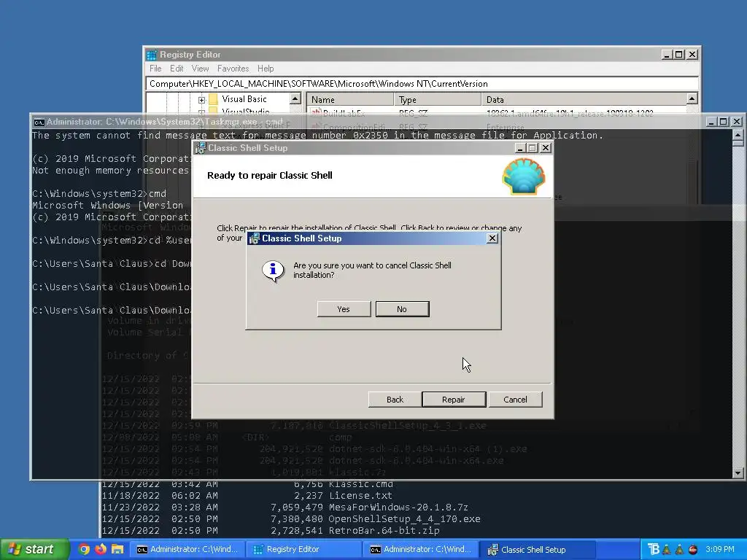The height and width of the screenshot is (560, 747).
Task: Open the Start menu
Action: 34,549
